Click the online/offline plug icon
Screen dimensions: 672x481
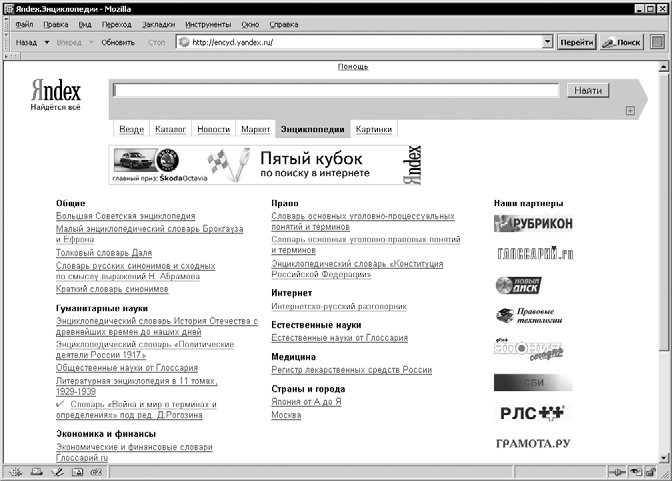click(617, 472)
